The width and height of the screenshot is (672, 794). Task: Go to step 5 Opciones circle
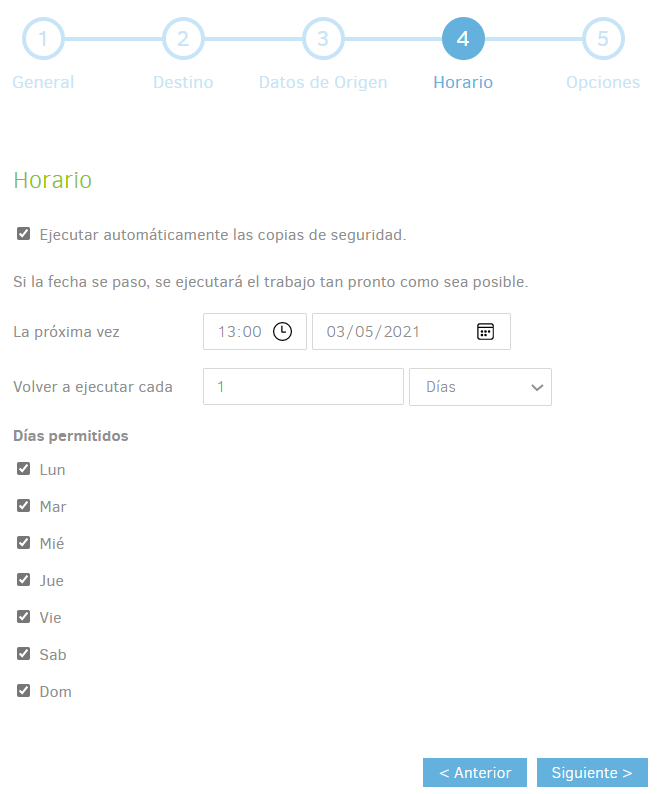[x=603, y=39]
